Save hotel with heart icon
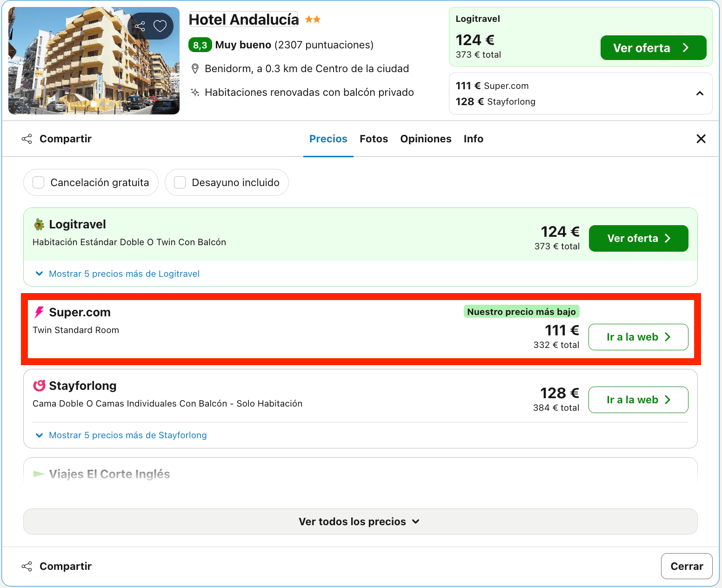The width and height of the screenshot is (722, 588). [160, 26]
